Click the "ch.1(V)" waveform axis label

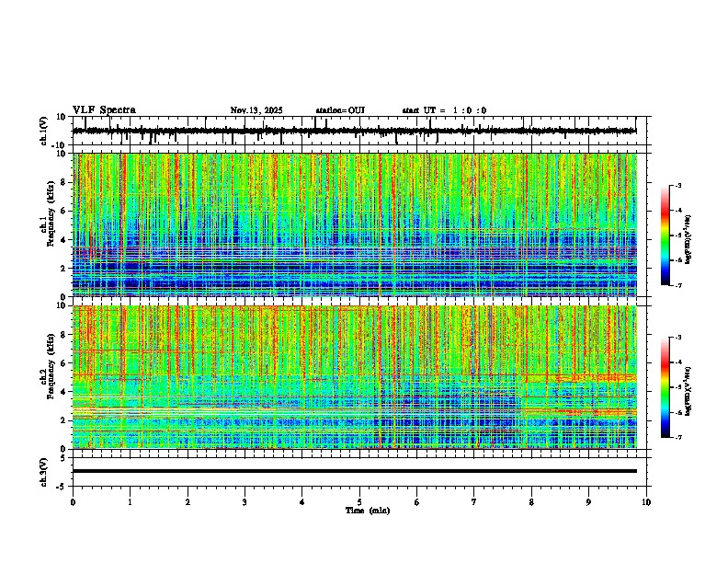pyautogui.click(x=44, y=131)
